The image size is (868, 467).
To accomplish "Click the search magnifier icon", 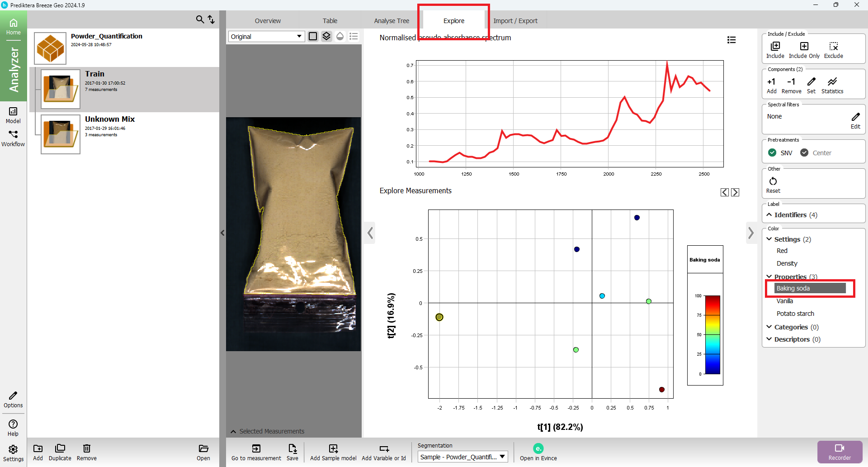I will click(x=200, y=19).
